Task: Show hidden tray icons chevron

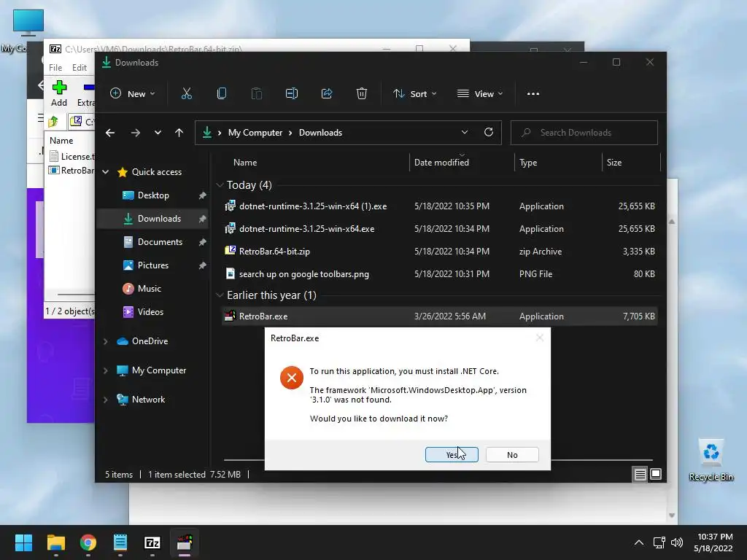Action: (x=639, y=542)
